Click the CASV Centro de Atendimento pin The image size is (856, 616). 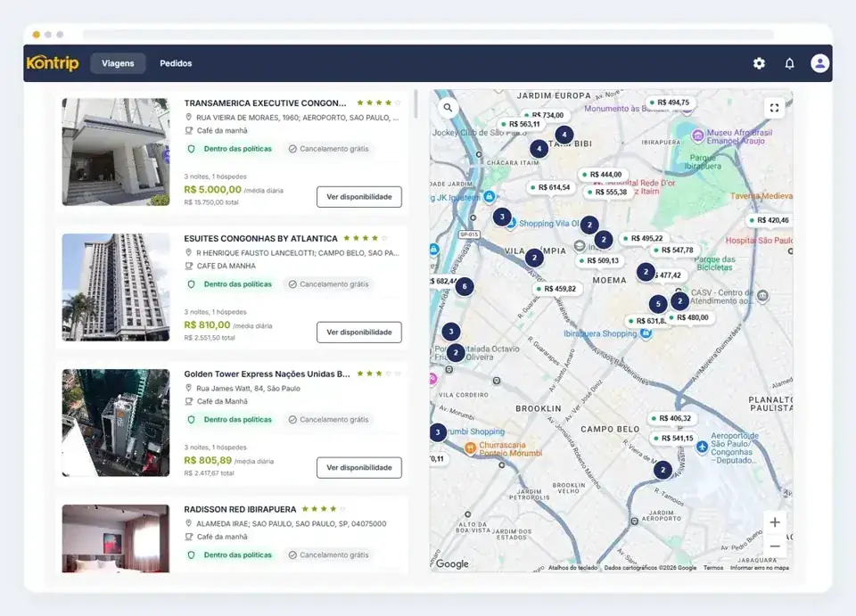pos(762,296)
